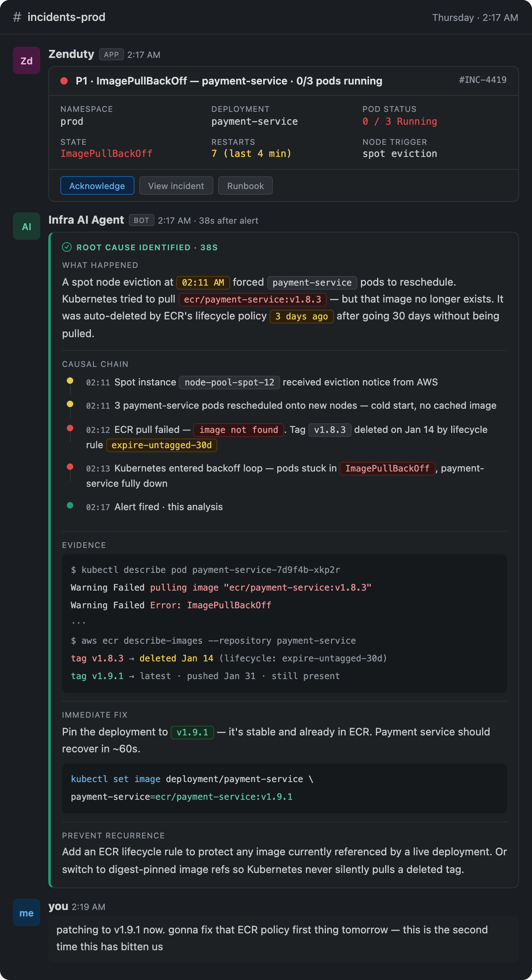Screen dimensions: 532x980
Task: Click the 02:17 Alert fired timeline entry
Action: (155, 507)
